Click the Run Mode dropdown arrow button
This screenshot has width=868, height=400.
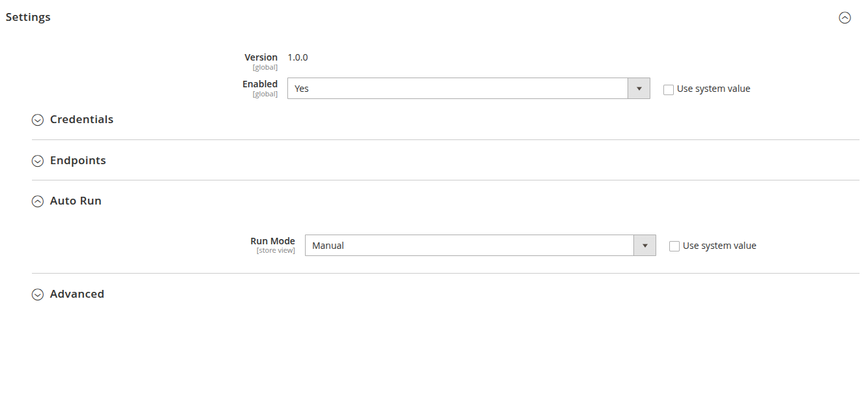pos(644,246)
